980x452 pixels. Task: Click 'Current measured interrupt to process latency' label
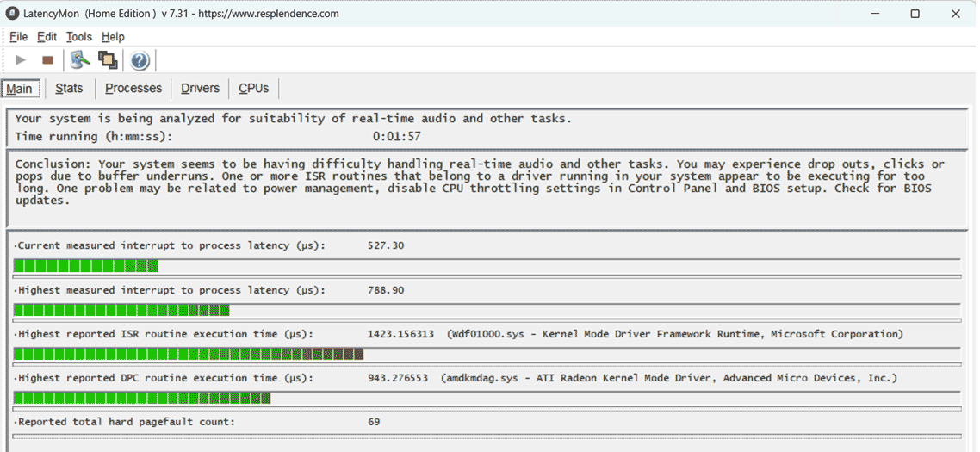pyautogui.click(x=170, y=245)
